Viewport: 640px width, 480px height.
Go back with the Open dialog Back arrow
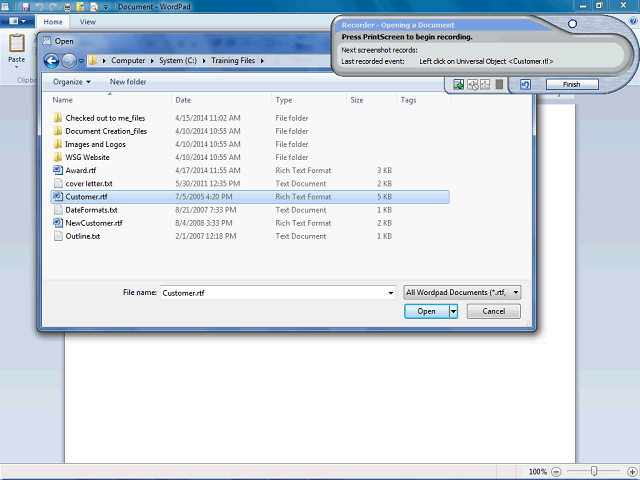51,61
